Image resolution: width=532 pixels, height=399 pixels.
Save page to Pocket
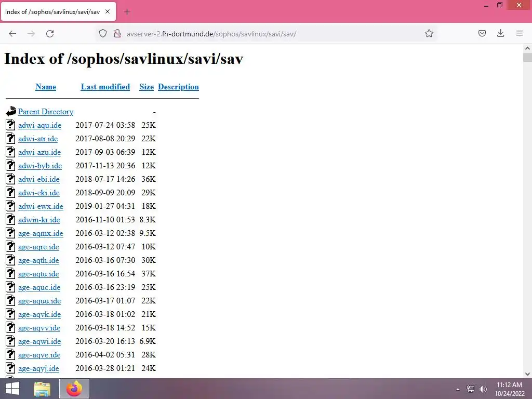482,33
